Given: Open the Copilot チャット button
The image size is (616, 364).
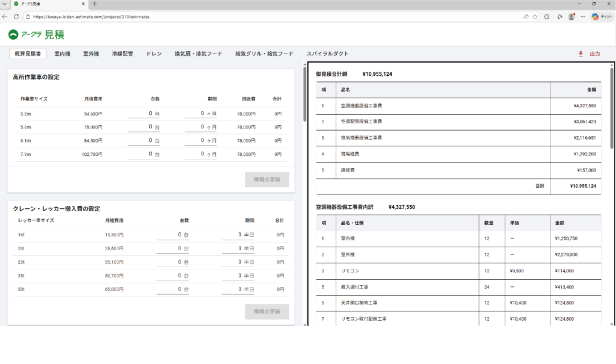Looking at the screenshot, I should coord(602,17).
